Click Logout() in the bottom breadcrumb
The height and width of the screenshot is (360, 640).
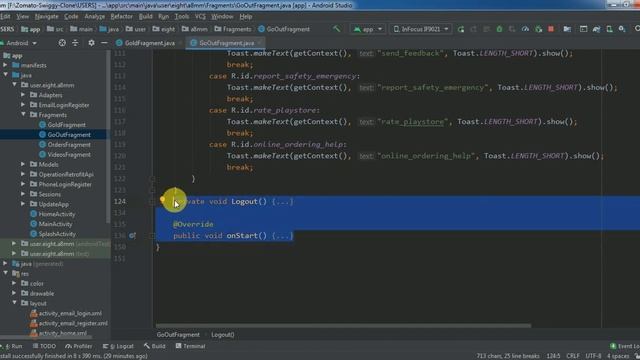coord(223,335)
